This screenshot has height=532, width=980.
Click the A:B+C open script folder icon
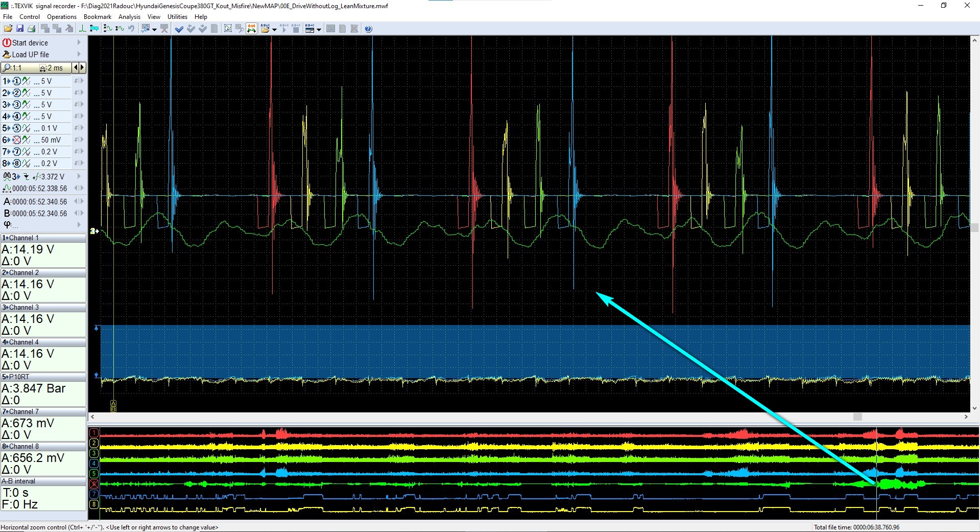pos(265,29)
